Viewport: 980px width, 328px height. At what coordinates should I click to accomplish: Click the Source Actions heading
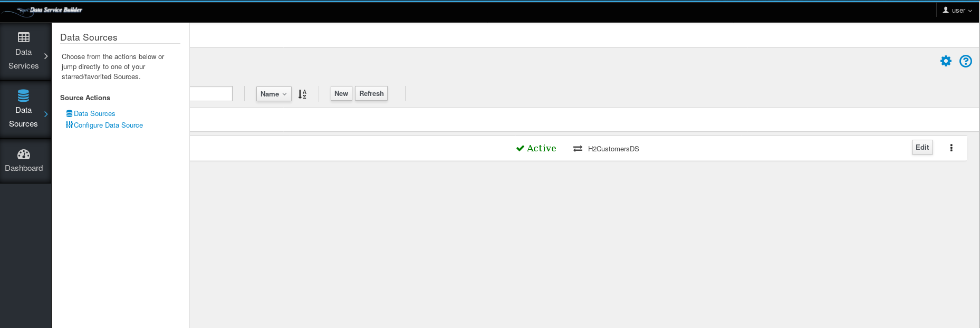coord(85,98)
